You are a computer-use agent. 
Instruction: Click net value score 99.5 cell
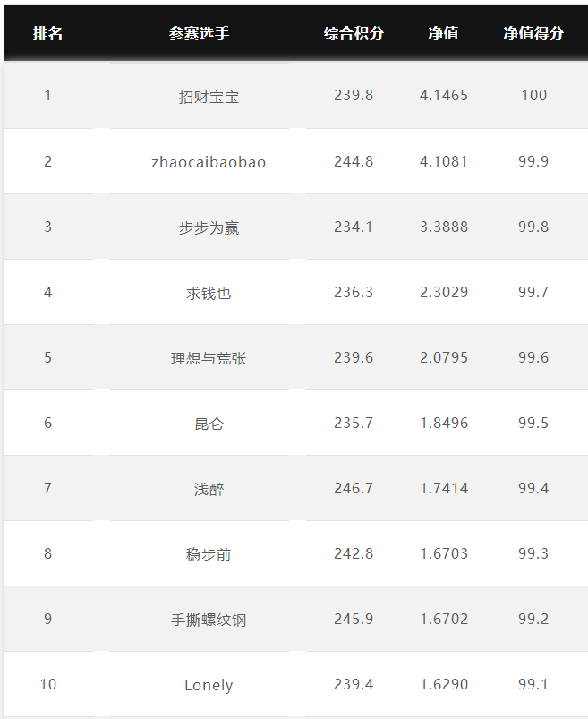(533, 423)
